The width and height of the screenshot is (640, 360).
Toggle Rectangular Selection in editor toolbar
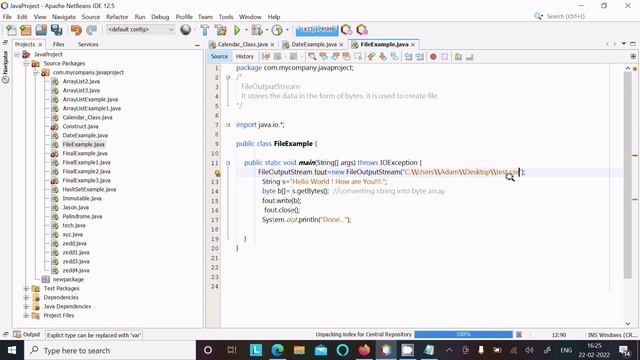(x=358, y=57)
